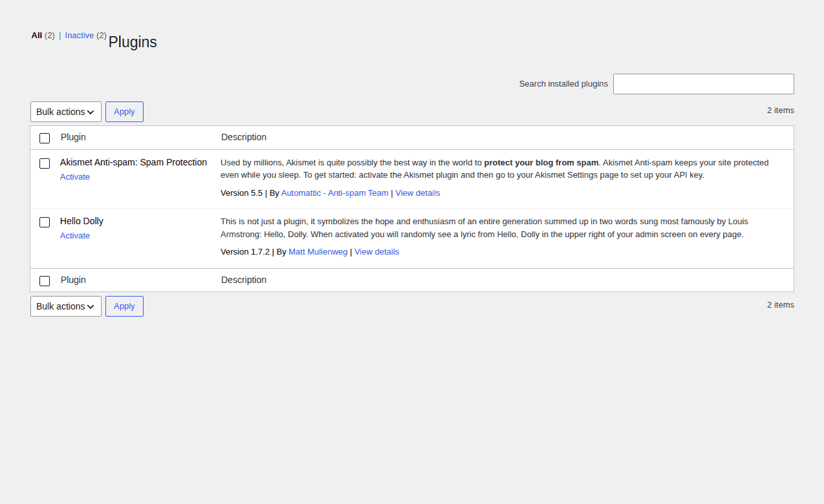The image size is (824, 504).
Task: Click the Description column header at top
Action: (244, 137)
